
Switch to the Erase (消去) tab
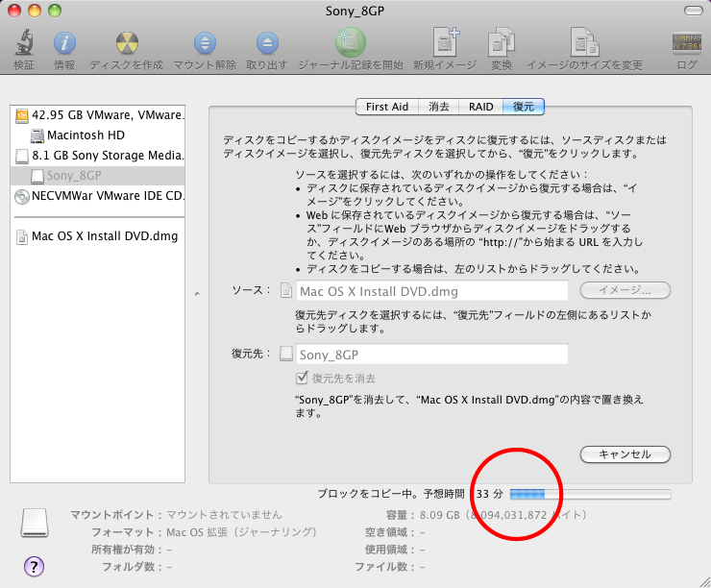point(438,107)
